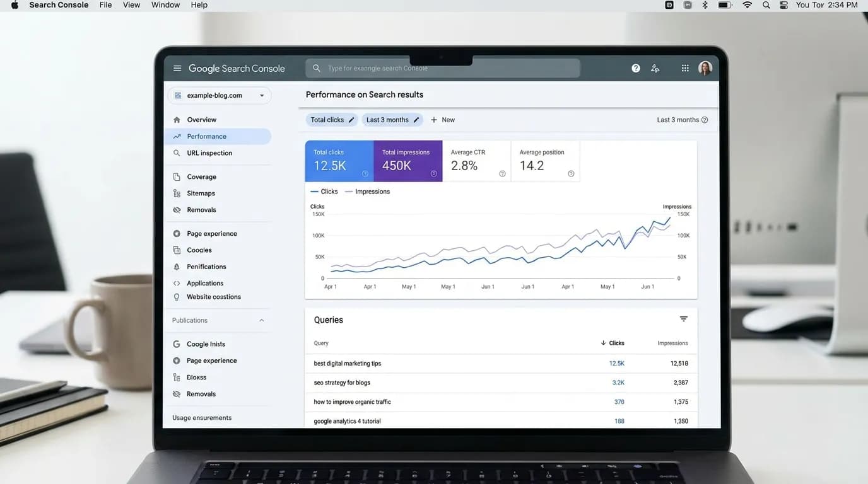Click the Coverage pages icon
Viewport: 868px width, 484px height.
(177, 177)
